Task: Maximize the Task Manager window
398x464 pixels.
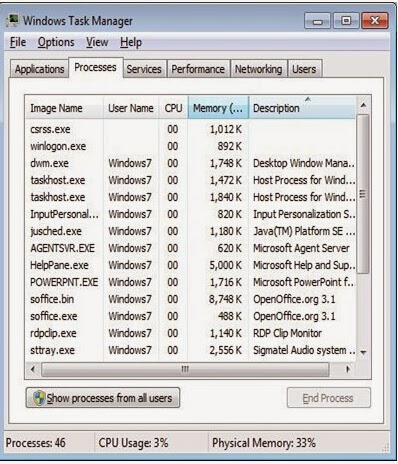Action: [346, 21]
